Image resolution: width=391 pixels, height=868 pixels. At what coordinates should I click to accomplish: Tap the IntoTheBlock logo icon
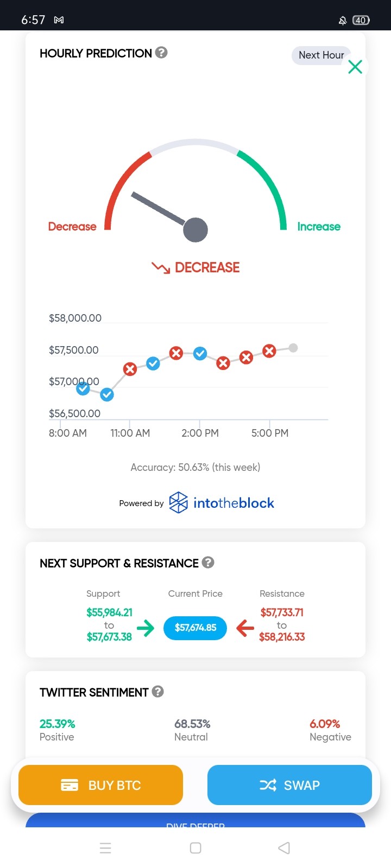click(179, 502)
